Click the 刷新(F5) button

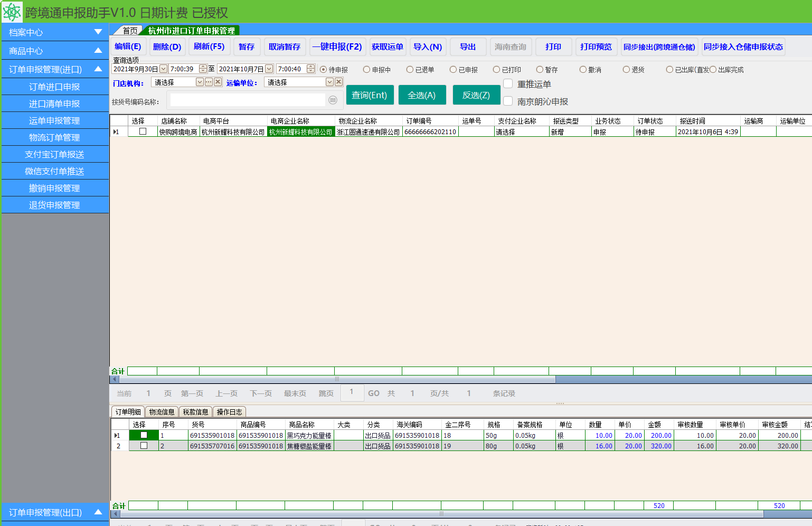pos(209,46)
